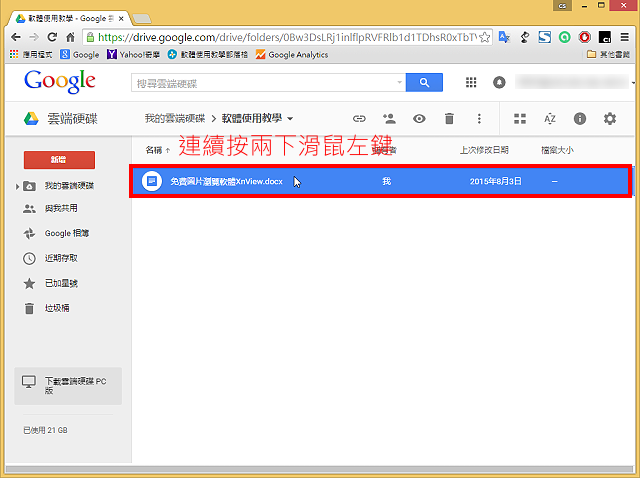This screenshot has width=642, height=481.
Task: Click the browser back arrow
Action: (16, 38)
